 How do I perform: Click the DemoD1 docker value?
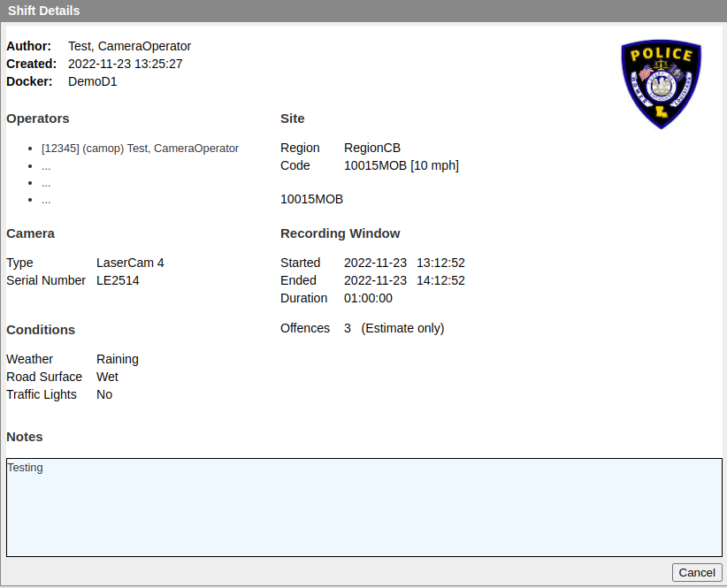[x=93, y=81]
